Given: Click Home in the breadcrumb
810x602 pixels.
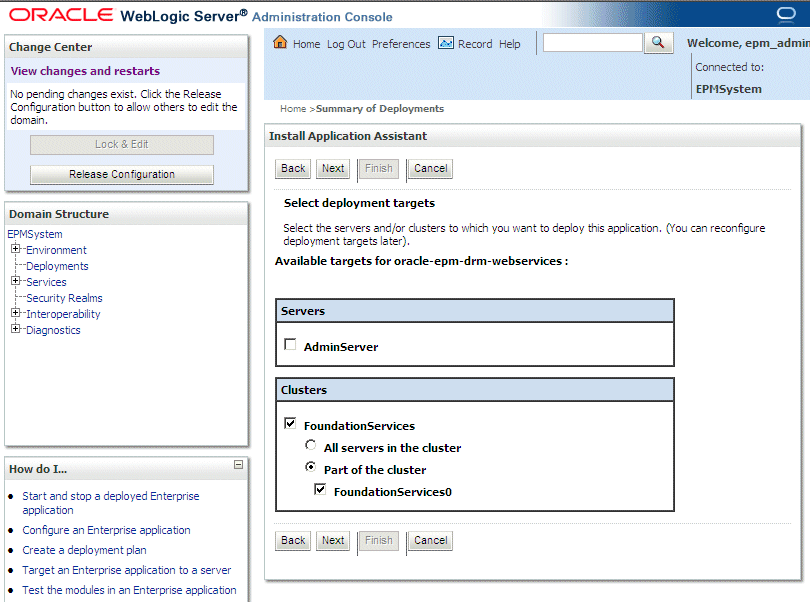Looking at the screenshot, I should pyautogui.click(x=293, y=109).
